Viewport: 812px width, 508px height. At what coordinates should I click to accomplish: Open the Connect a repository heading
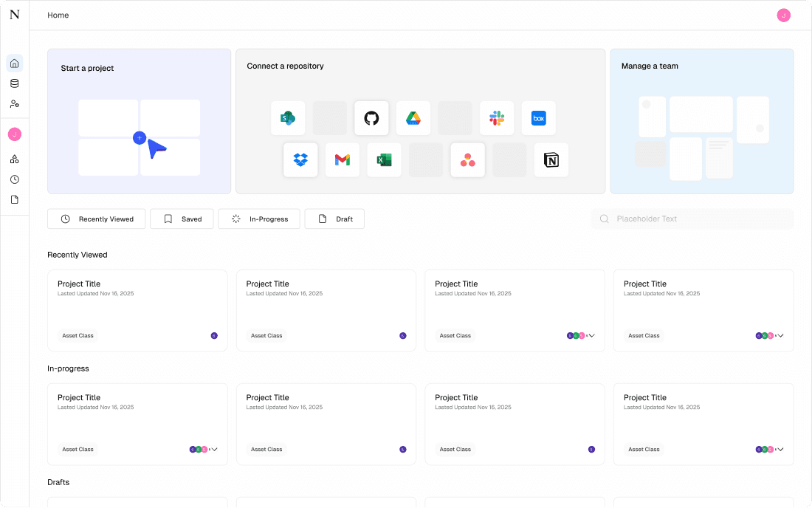(286, 66)
